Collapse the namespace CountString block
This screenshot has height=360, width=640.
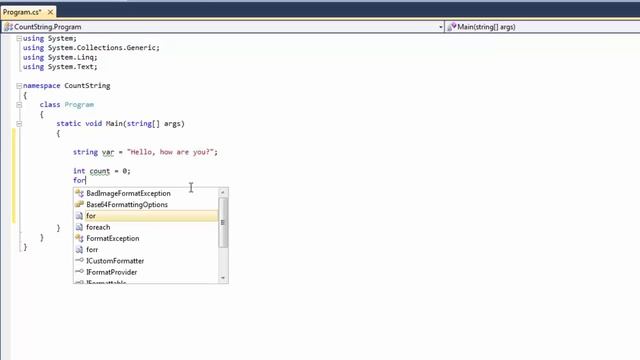19,86
